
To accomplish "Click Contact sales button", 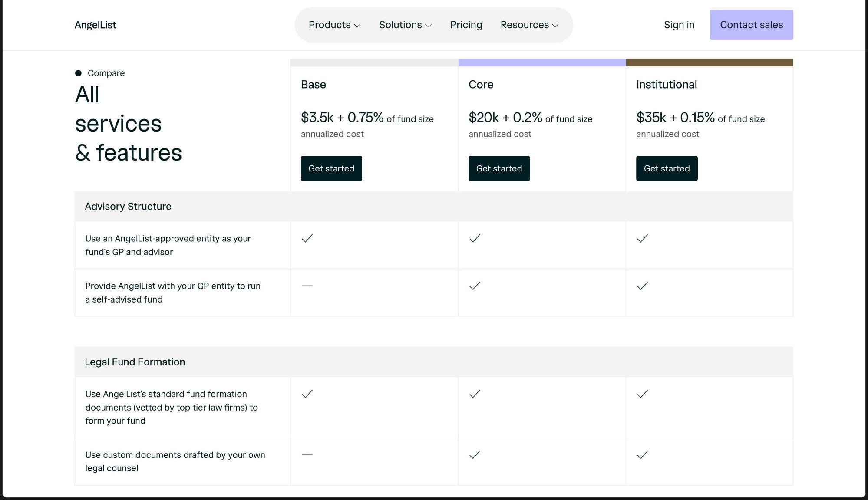I will pos(751,25).
